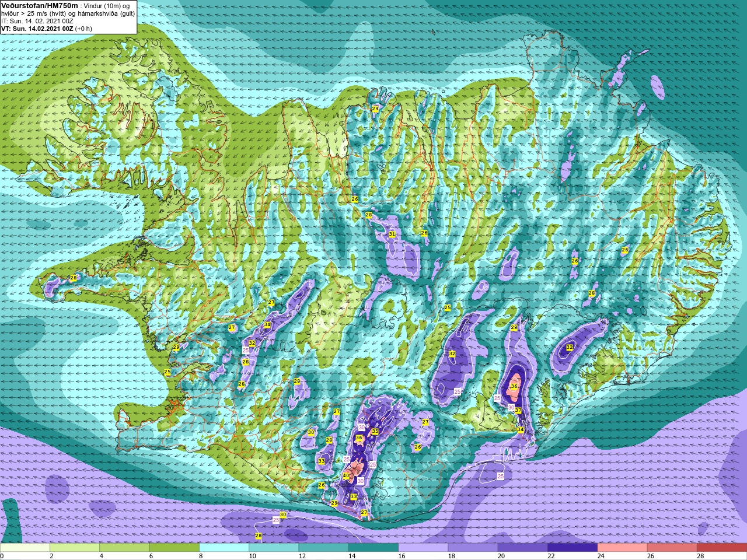Click the legend scale tick number '22'
The width and height of the screenshot is (747, 560).
(x=550, y=556)
